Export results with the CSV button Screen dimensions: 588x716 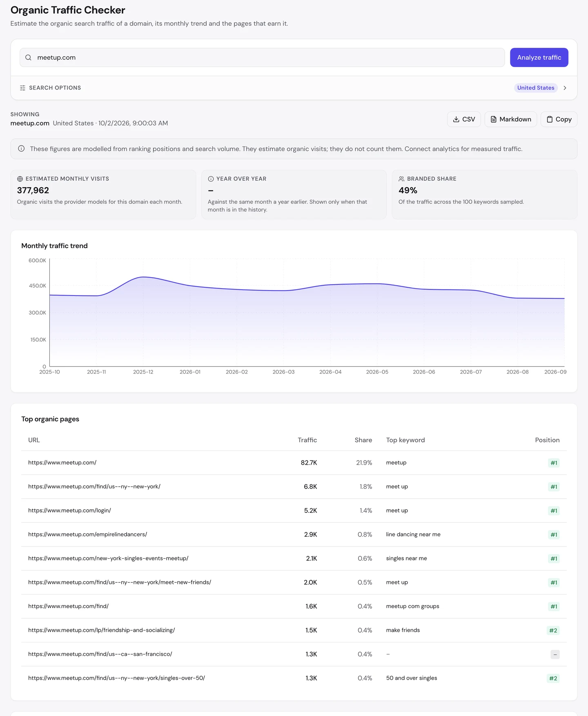pos(464,119)
